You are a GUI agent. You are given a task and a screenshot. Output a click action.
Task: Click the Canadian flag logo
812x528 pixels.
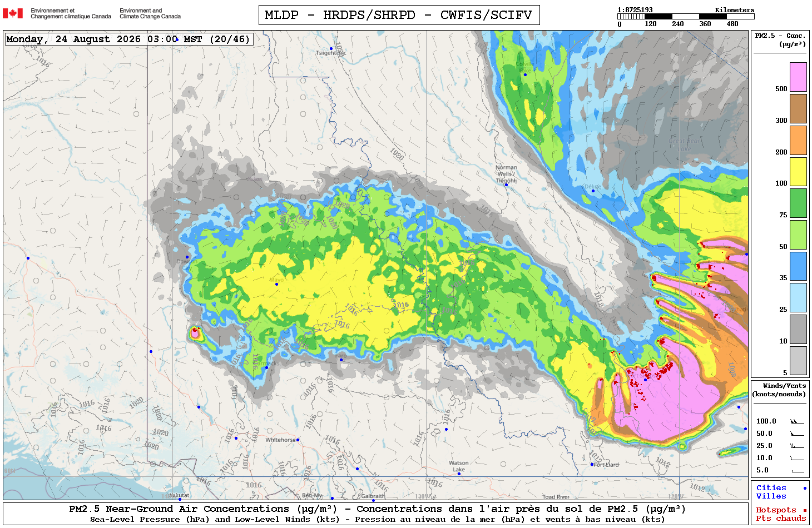click(x=13, y=13)
